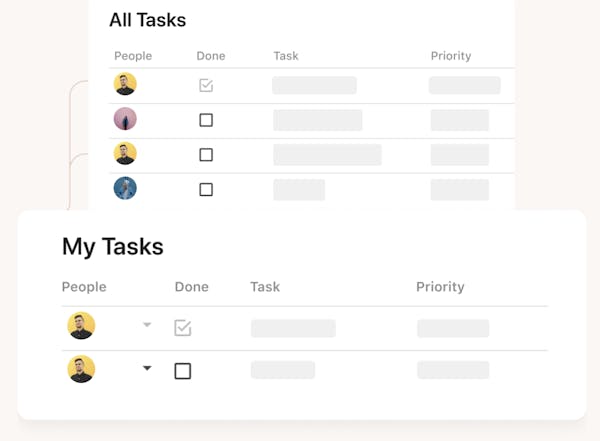This screenshot has height=441, width=600.
Task: Click the People column header in All Tasks
Action: [x=133, y=56]
